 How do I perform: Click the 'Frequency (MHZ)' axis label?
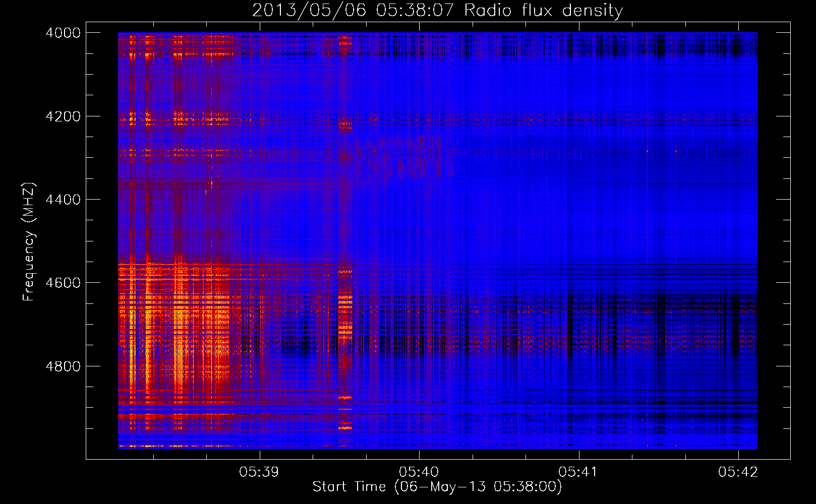point(29,242)
